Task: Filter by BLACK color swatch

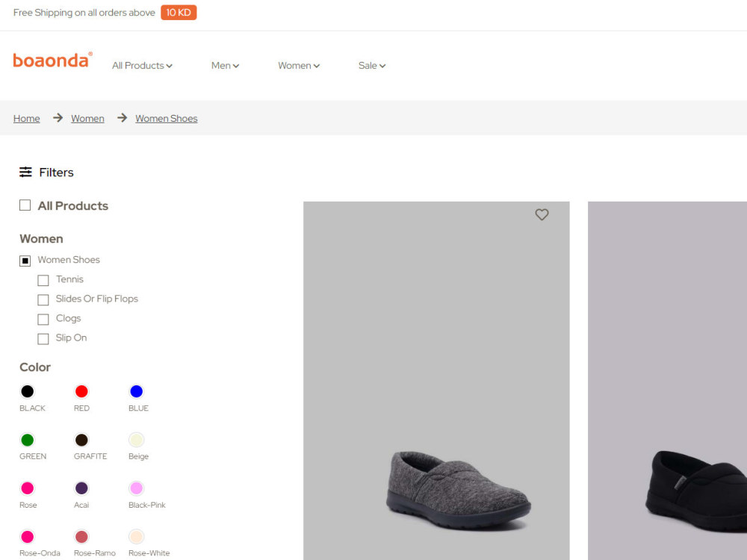Action: 27,391
